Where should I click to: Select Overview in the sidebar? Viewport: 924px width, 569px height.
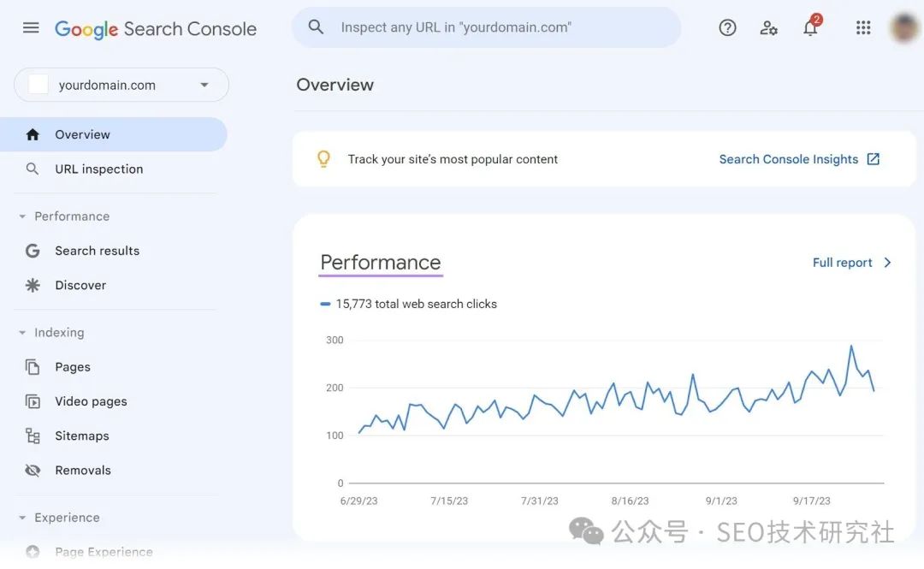82,134
